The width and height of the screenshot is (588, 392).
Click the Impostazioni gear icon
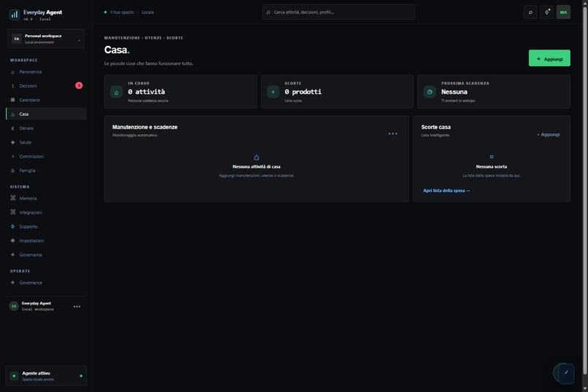pyautogui.click(x=12, y=240)
